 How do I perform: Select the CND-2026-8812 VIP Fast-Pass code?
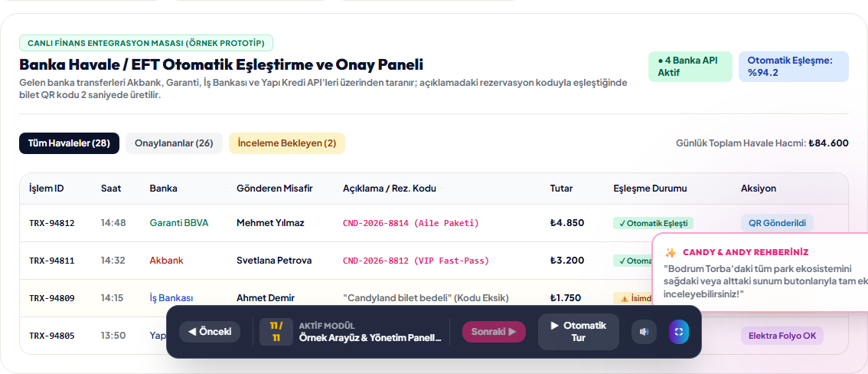click(416, 261)
